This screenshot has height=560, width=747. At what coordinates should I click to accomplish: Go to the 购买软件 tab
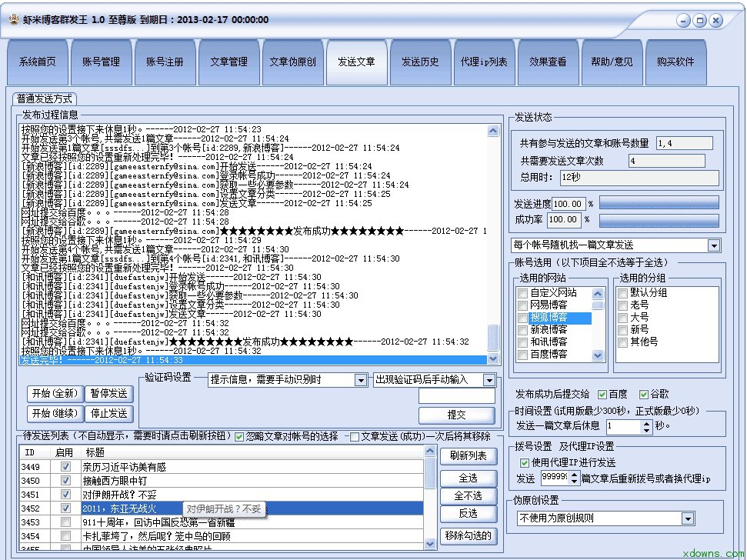pyautogui.click(x=675, y=62)
